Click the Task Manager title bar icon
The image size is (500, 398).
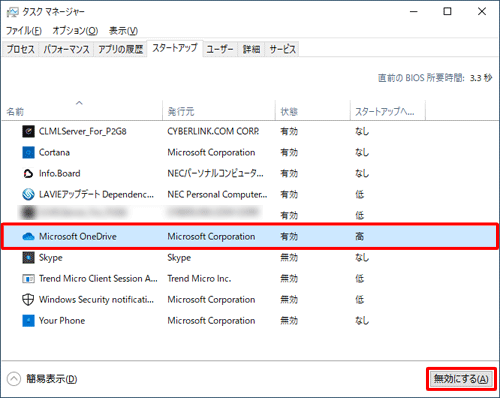coord(12,12)
